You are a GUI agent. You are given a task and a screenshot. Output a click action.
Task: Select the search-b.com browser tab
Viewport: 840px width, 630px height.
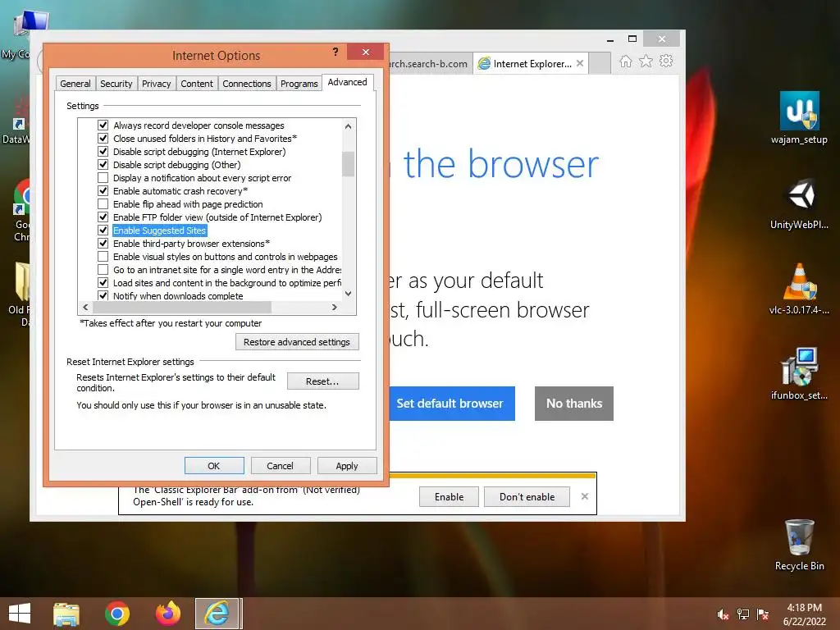(430, 64)
